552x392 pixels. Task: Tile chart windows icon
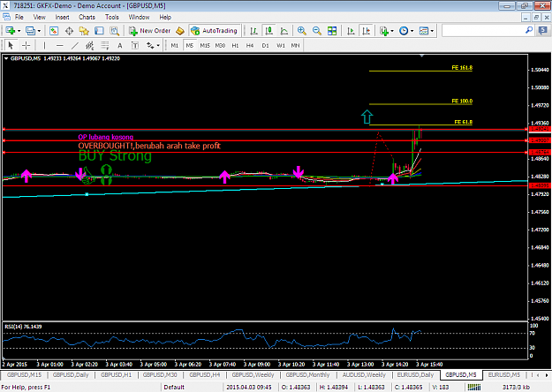(332, 31)
